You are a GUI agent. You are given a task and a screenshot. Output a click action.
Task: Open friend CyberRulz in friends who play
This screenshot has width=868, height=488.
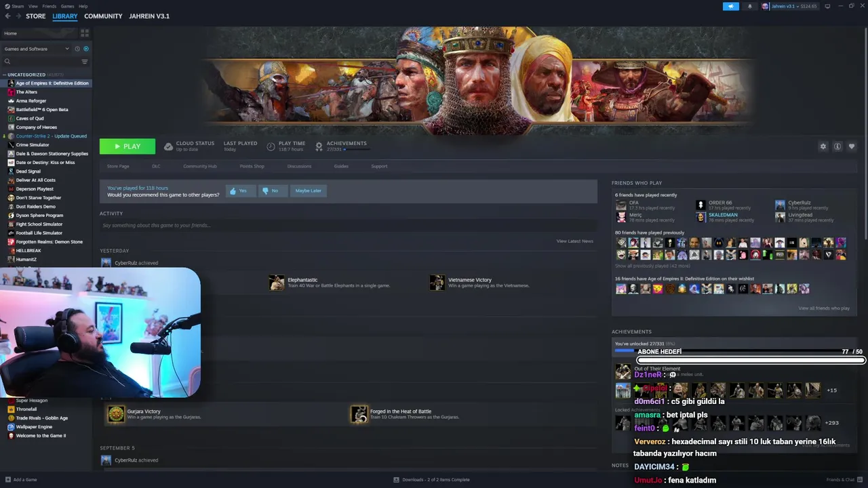[800, 203]
